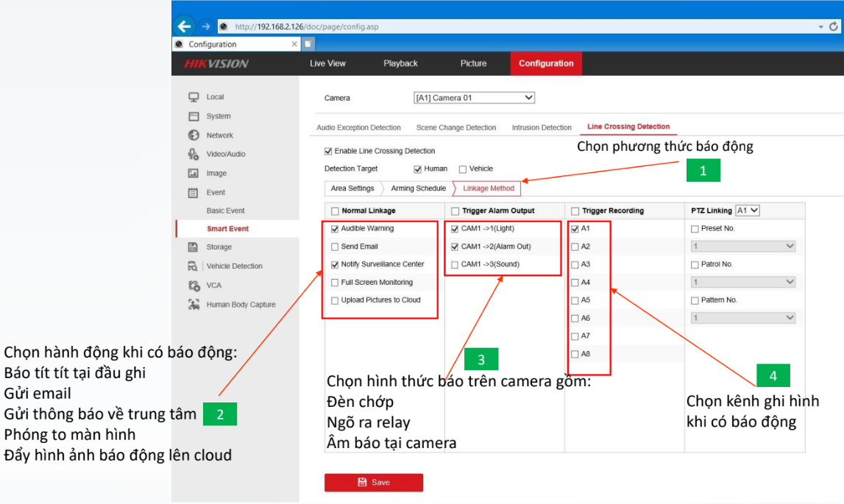Click the browser back arrow button

185,26
